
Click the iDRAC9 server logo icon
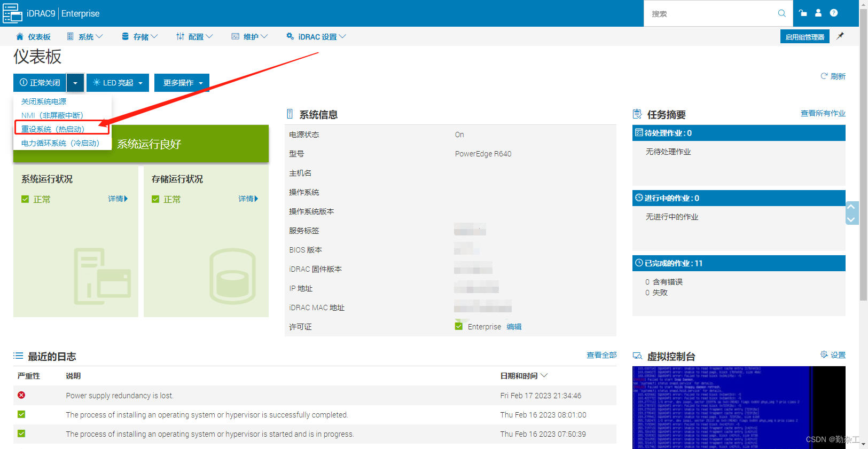(12, 13)
